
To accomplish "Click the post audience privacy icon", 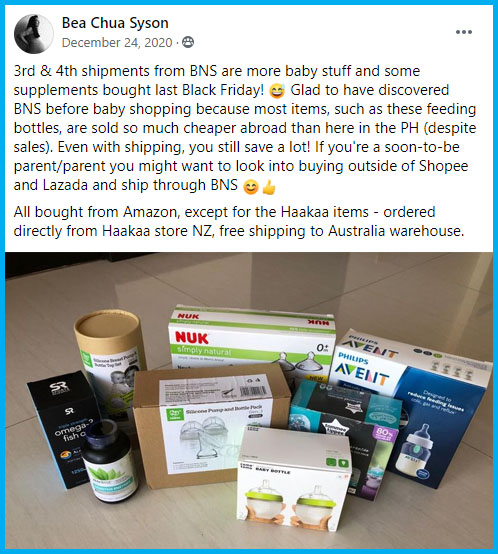I will click(188, 42).
